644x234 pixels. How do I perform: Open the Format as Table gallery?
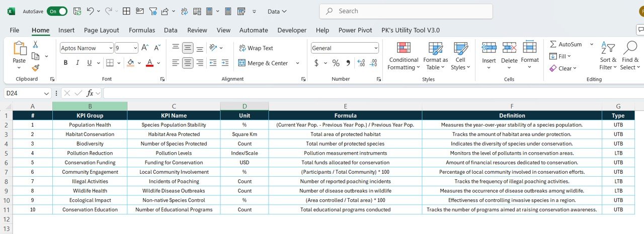(435, 56)
